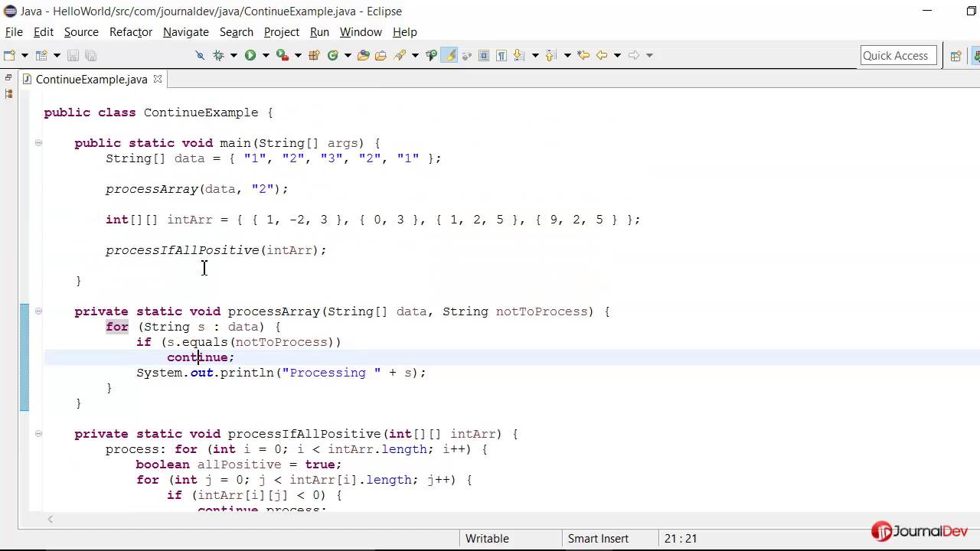980x551 pixels.
Task: Open the Project menu
Action: click(282, 31)
